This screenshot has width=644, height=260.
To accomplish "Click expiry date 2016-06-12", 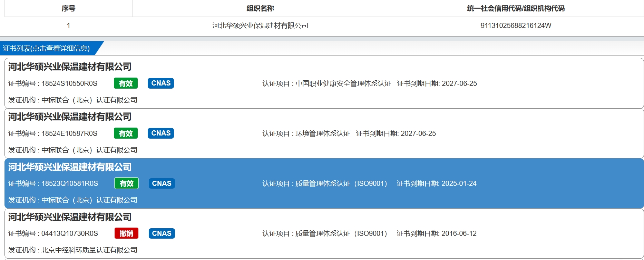I will (x=459, y=233).
